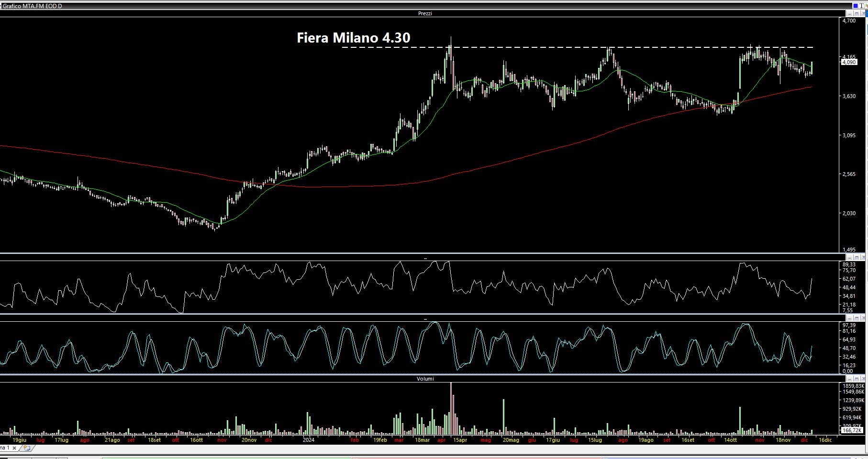Click the 16,23 stochastic scale value
The height and width of the screenshot is (459, 868).
click(849, 365)
